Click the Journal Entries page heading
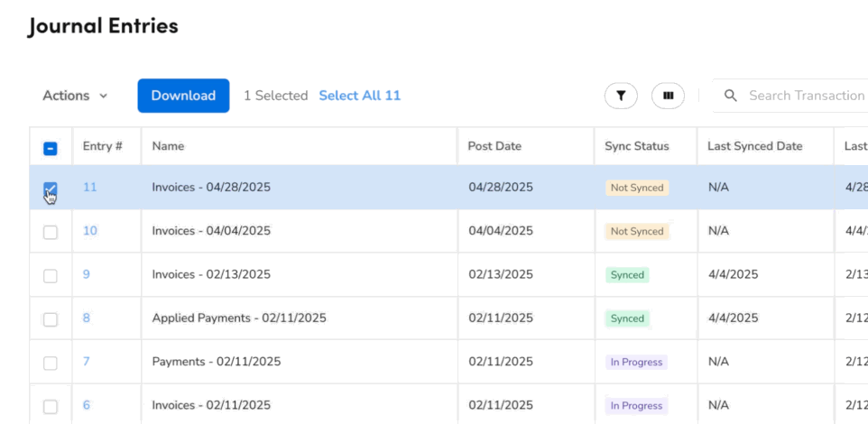This screenshot has width=868, height=424. coord(103,26)
